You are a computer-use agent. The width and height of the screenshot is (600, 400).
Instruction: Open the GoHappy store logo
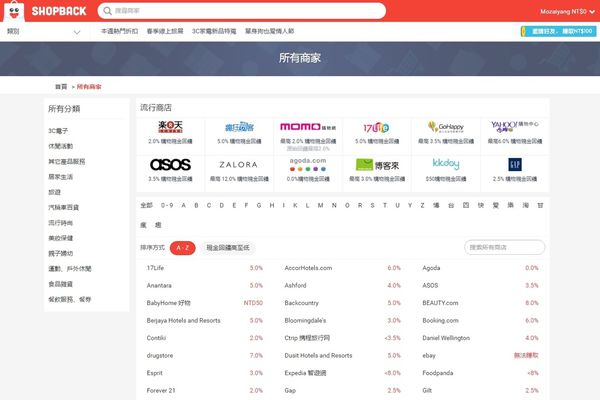446,127
